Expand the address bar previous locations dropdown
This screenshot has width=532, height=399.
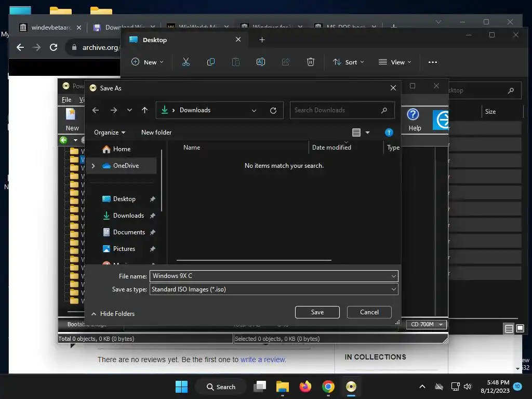[x=254, y=110]
